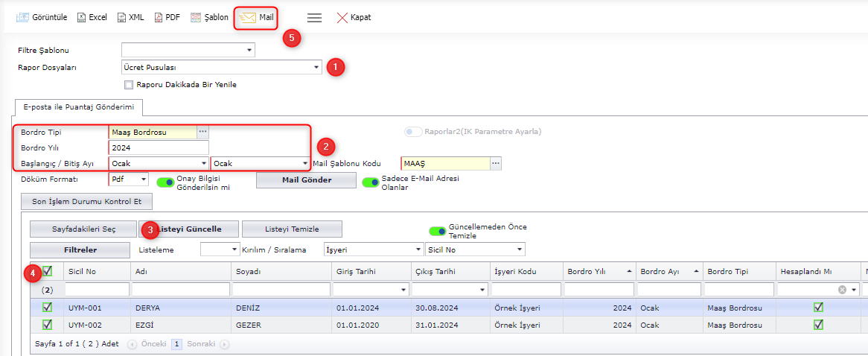Open Bordro Tipi lookup ellipsis button
The image size is (868, 356).
203,132
